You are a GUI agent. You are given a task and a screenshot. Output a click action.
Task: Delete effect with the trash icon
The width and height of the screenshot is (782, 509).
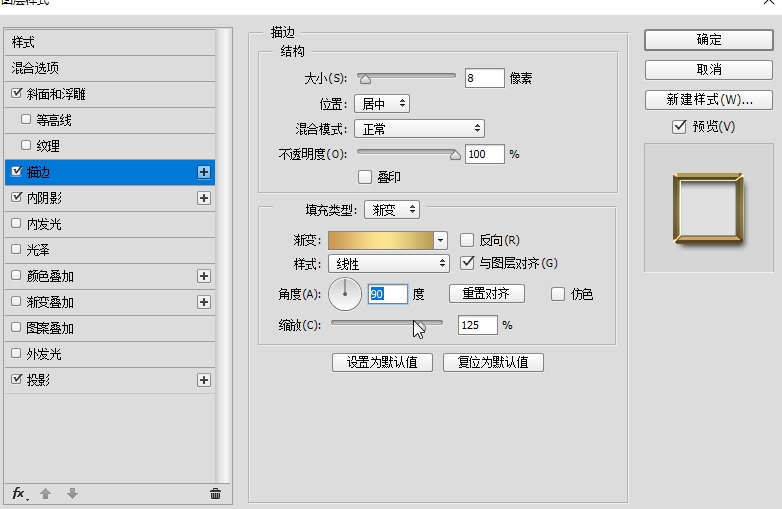point(215,494)
